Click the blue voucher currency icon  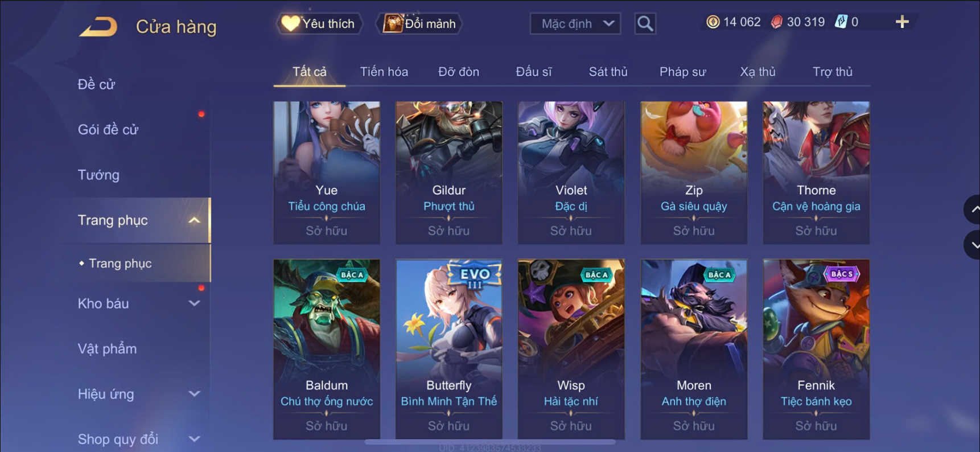pos(841,22)
